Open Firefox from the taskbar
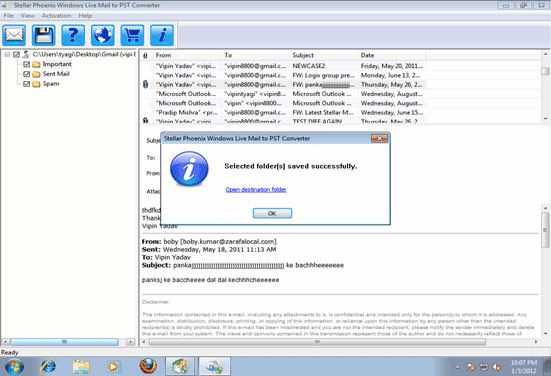 point(148,367)
